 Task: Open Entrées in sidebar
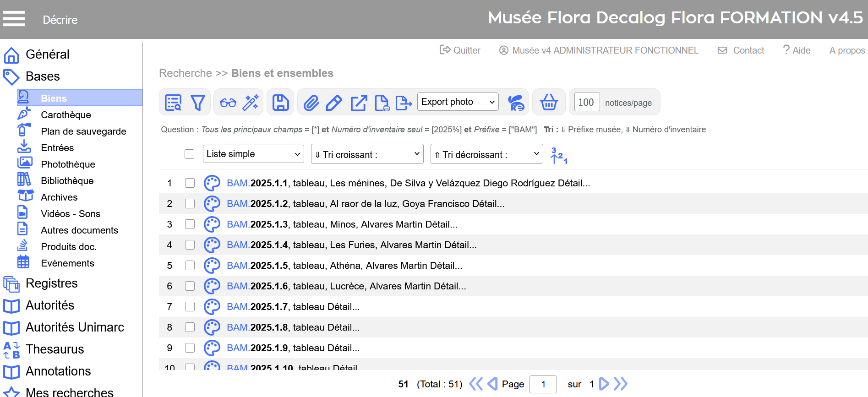click(x=57, y=148)
